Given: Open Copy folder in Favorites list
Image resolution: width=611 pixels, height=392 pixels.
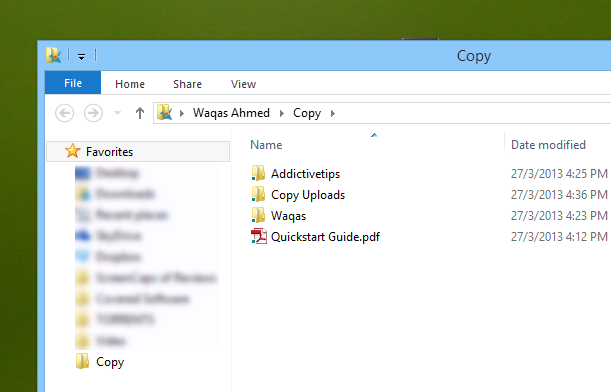Looking at the screenshot, I should click(x=110, y=362).
